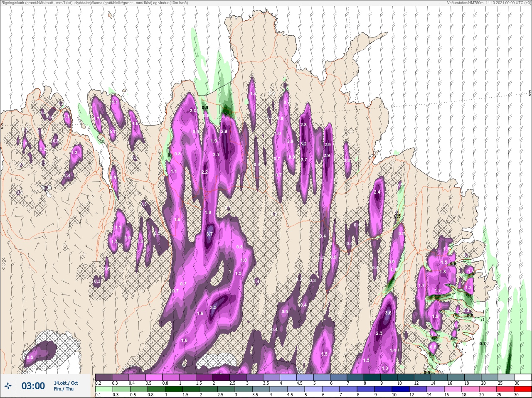
Task: Click the 'Fim./ Thu' weekday label
Action: [x=64, y=389]
